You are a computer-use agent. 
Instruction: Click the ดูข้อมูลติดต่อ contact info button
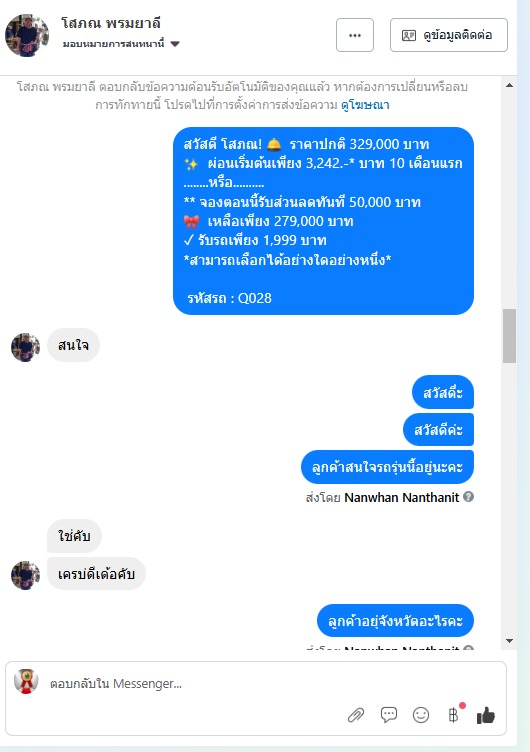click(448, 35)
